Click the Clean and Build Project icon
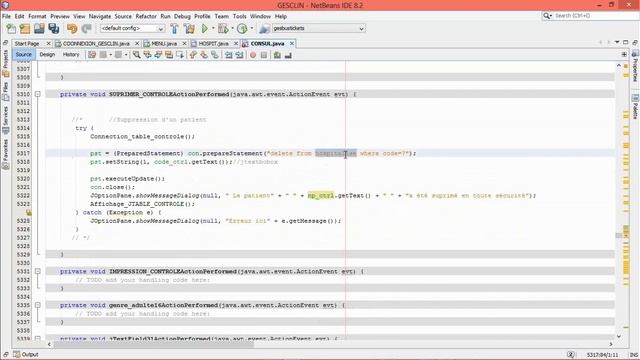Screen dimensions: 640x360 189,29
